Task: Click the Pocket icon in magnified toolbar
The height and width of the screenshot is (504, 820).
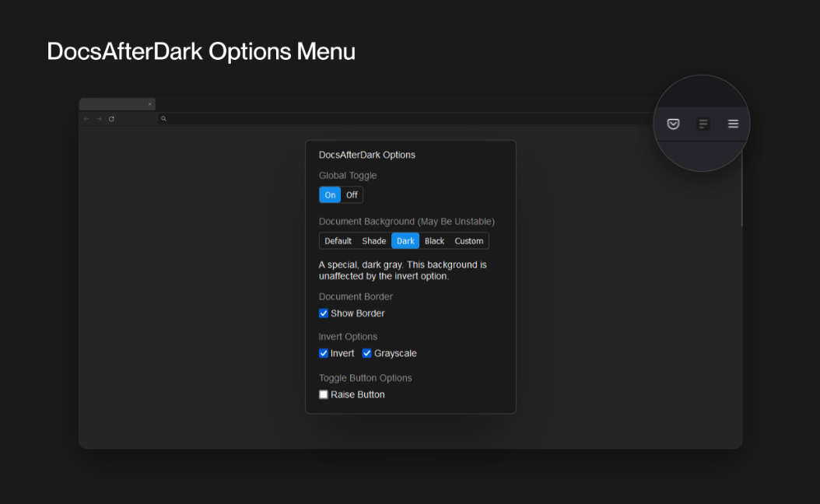Action: [x=673, y=124]
